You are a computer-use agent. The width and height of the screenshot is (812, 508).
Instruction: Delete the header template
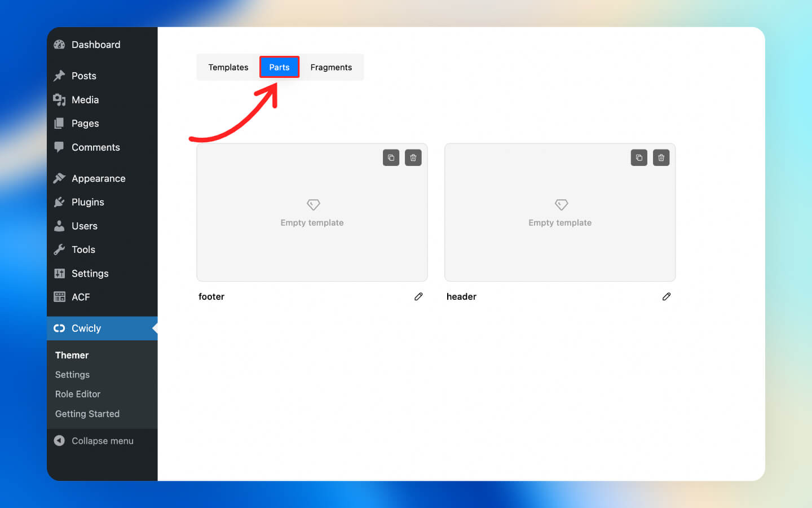[661, 157]
